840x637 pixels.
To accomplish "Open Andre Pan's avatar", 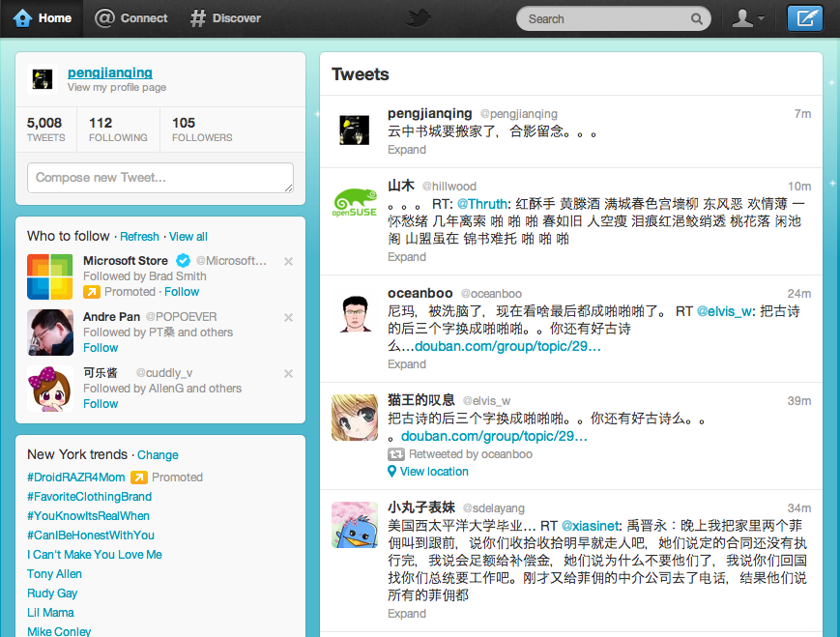I will (x=50, y=333).
